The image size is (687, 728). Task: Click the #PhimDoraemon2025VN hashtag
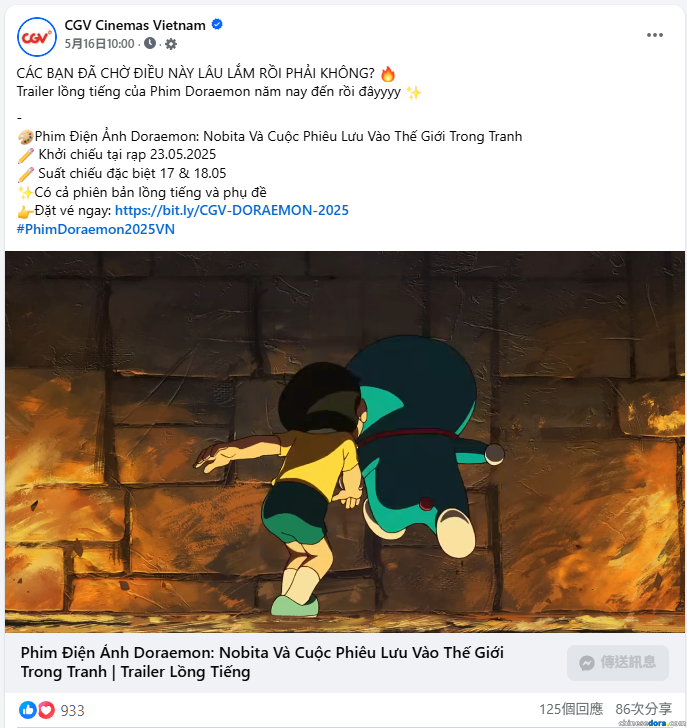96,229
